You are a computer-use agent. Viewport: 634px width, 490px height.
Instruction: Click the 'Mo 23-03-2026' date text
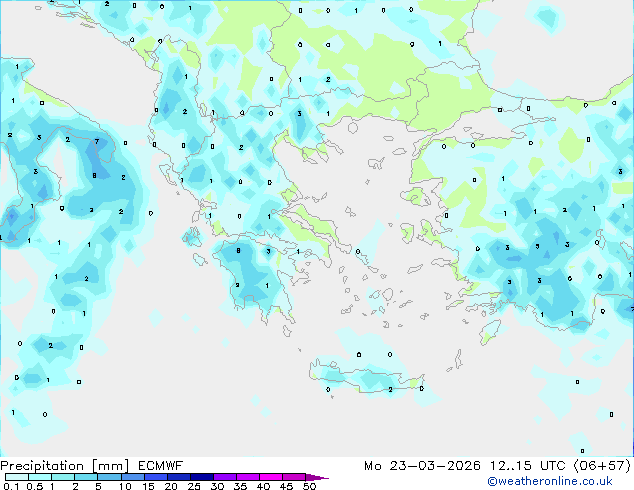(x=423, y=466)
